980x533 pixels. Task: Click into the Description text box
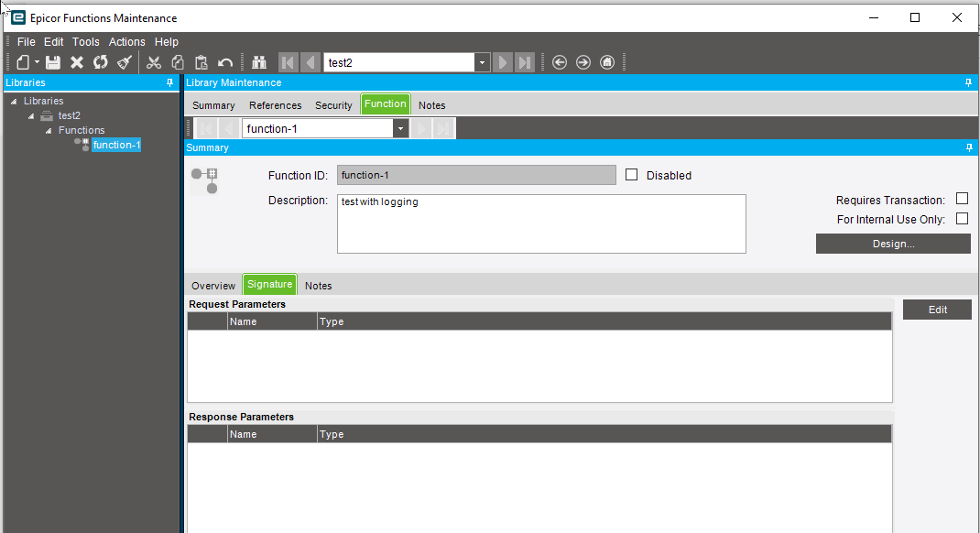[x=541, y=223]
